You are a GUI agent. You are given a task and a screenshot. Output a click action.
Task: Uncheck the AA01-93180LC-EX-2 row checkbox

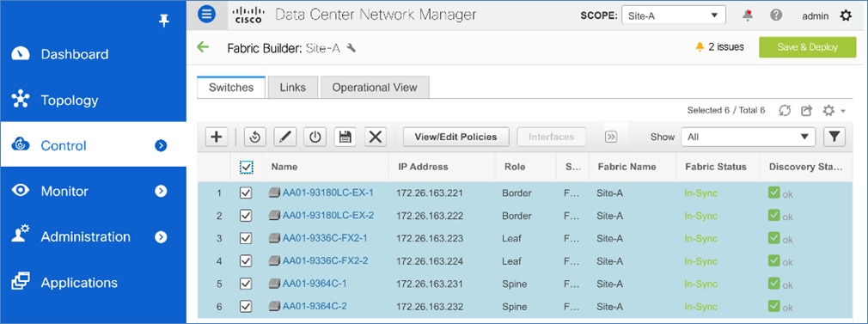coord(246,216)
